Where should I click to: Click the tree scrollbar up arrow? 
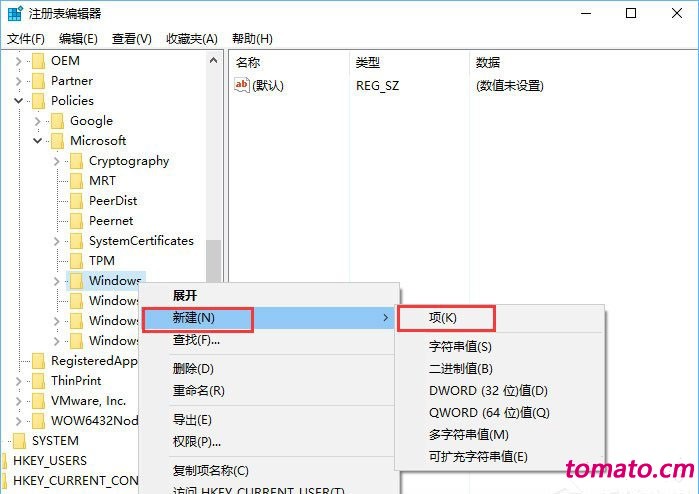click(214, 60)
